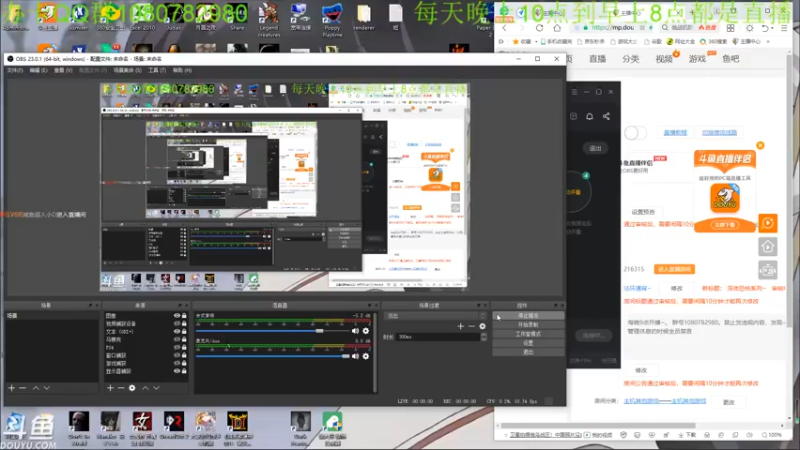Enable studio mode in OBS controls
Image resolution: width=800 pixels, height=450 pixels.
(528, 334)
